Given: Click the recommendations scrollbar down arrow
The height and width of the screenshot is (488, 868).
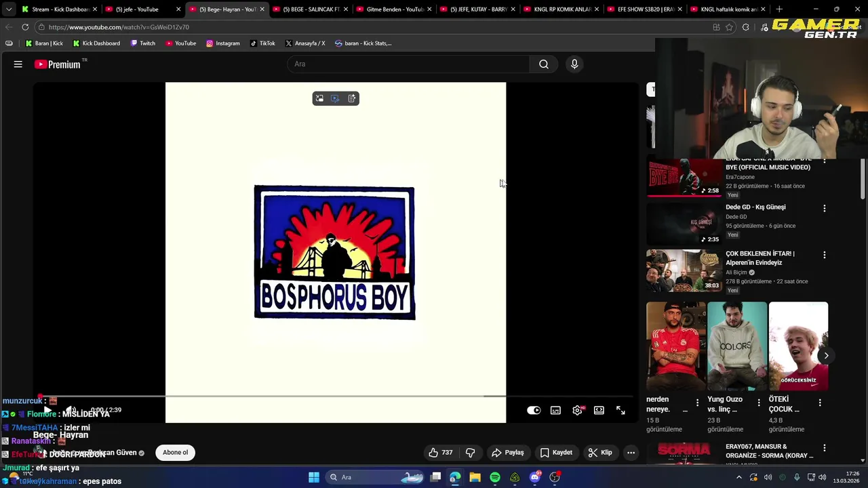Looking at the screenshot, I should point(863,460).
